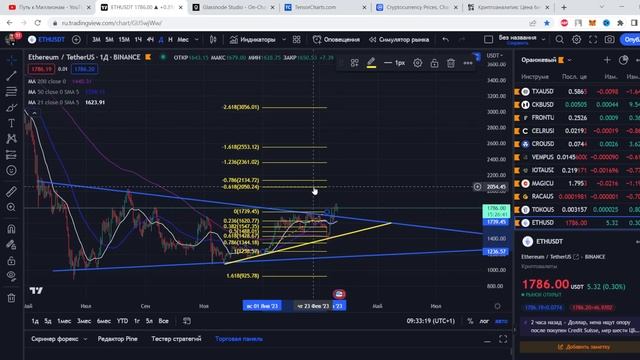Set chart range to YTD

pyautogui.click(x=122, y=321)
